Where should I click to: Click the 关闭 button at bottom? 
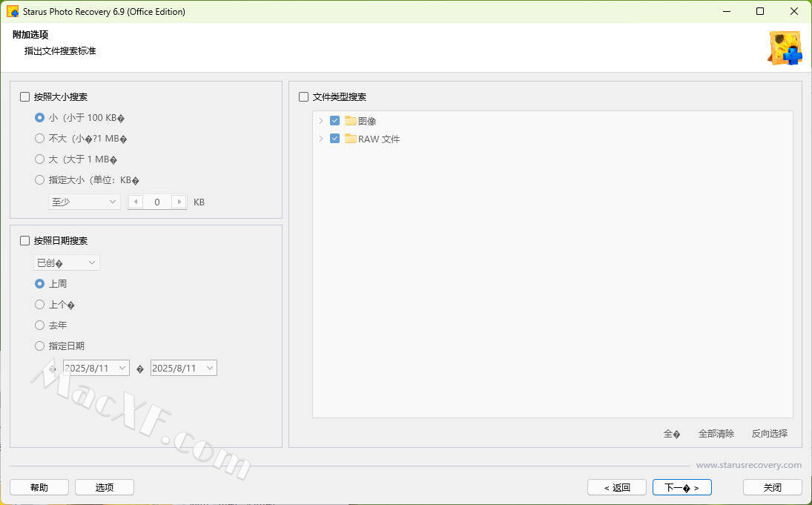pyautogui.click(x=773, y=487)
